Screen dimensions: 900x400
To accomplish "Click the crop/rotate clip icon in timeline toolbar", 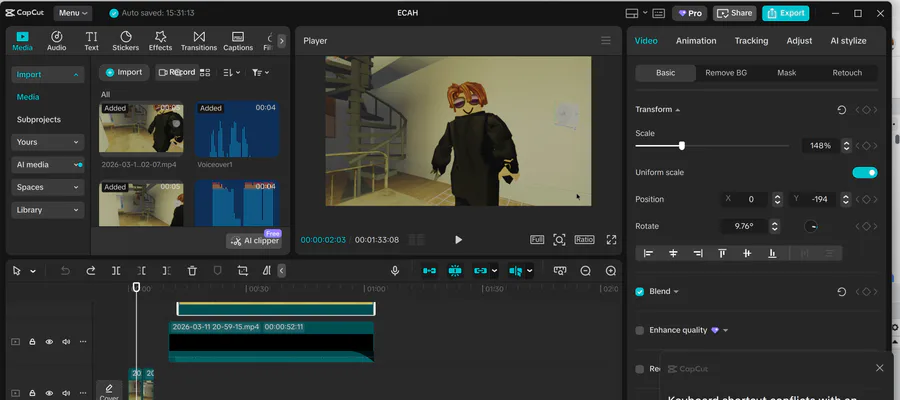I will point(243,271).
